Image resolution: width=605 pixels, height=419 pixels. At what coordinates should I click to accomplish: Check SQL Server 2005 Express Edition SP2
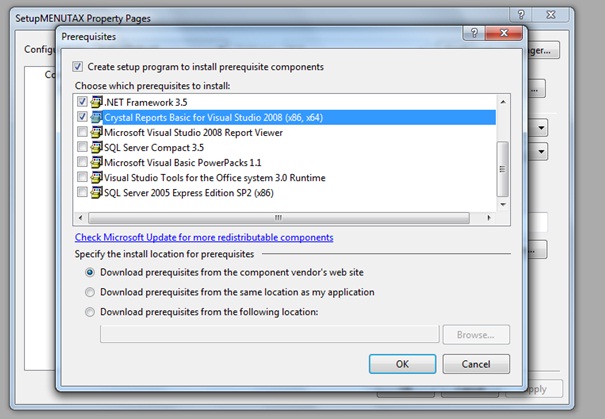pos(82,192)
